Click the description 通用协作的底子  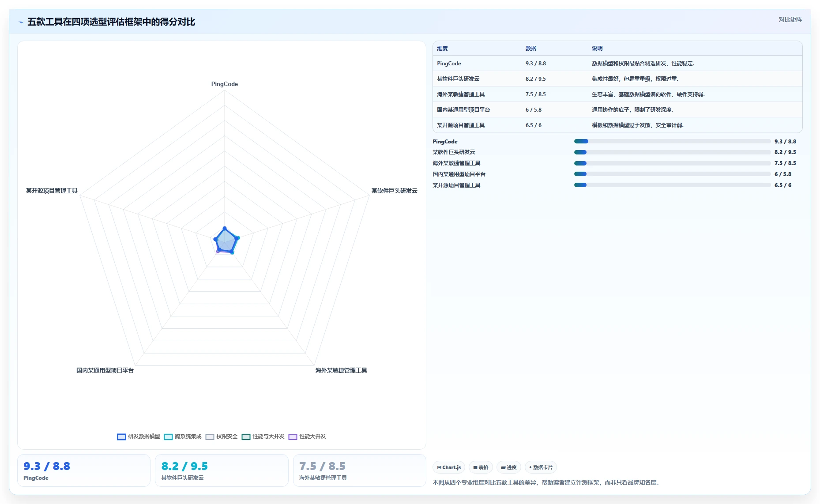(632, 110)
